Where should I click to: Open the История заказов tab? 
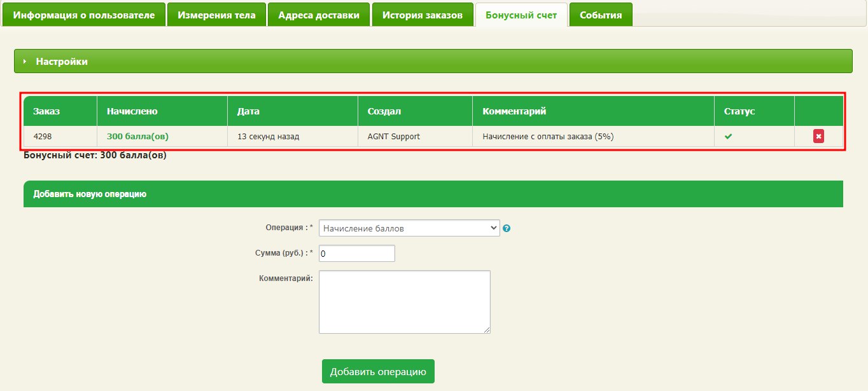423,15
